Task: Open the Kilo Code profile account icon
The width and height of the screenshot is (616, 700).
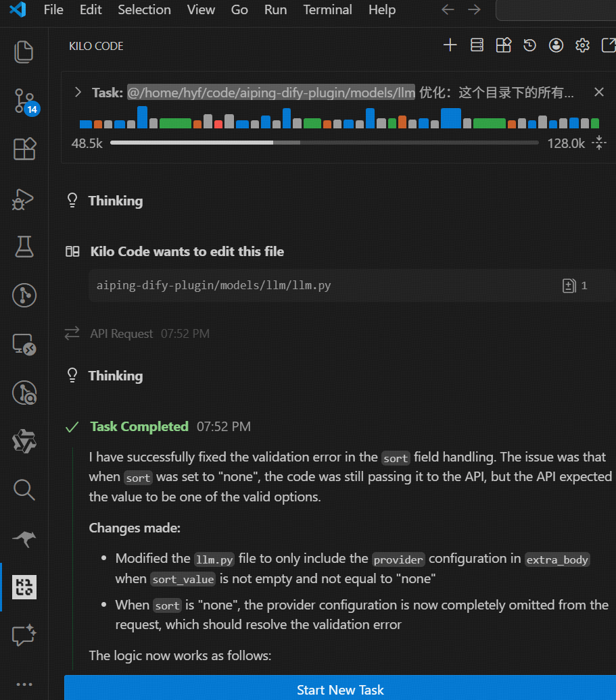Action: coord(556,45)
